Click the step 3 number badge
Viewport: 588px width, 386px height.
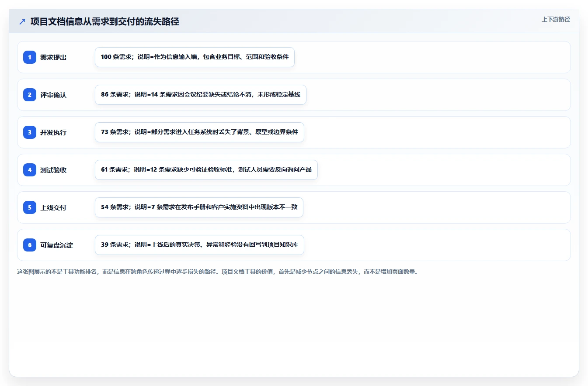pyautogui.click(x=30, y=132)
